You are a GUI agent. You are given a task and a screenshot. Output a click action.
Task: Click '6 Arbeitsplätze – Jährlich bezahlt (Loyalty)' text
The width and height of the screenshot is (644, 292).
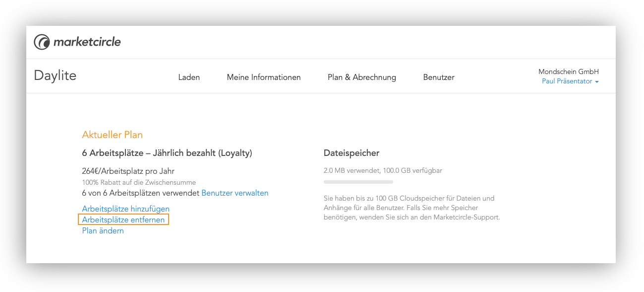pos(167,153)
